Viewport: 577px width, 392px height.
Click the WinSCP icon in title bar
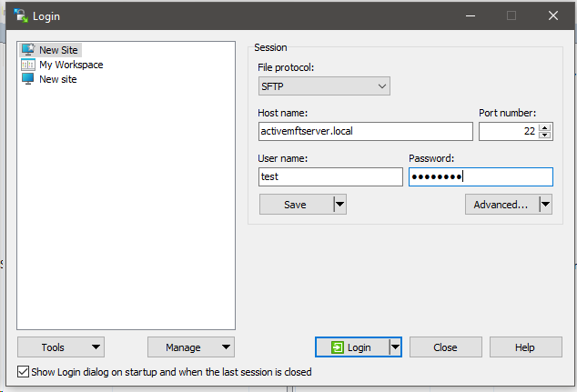(20, 15)
